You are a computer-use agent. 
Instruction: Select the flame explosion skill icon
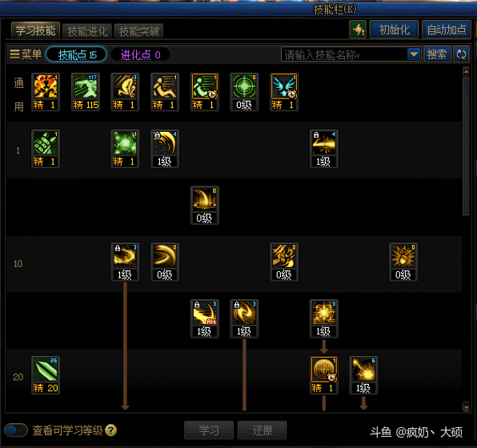click(46, 86)
